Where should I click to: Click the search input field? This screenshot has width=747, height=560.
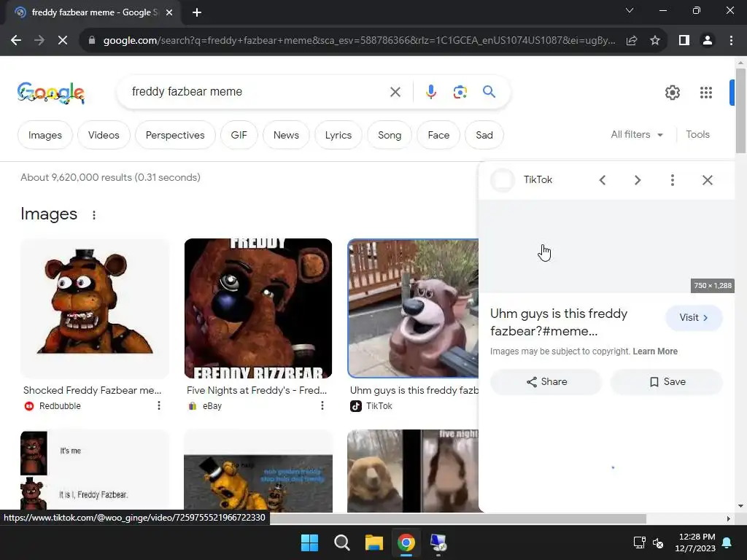pos(258,92)
